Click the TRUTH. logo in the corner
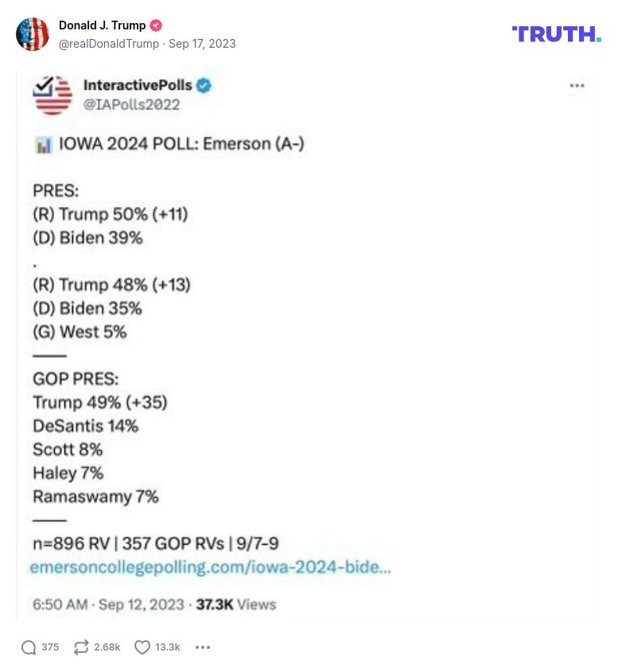 click(x=555, y=34)
